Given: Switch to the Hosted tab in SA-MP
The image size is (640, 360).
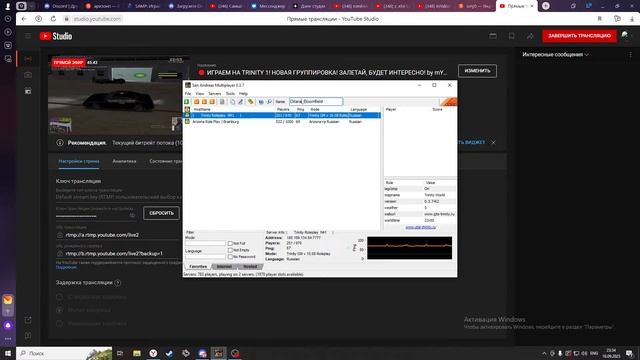Looking at the screenshot, I should click(250, 267).
